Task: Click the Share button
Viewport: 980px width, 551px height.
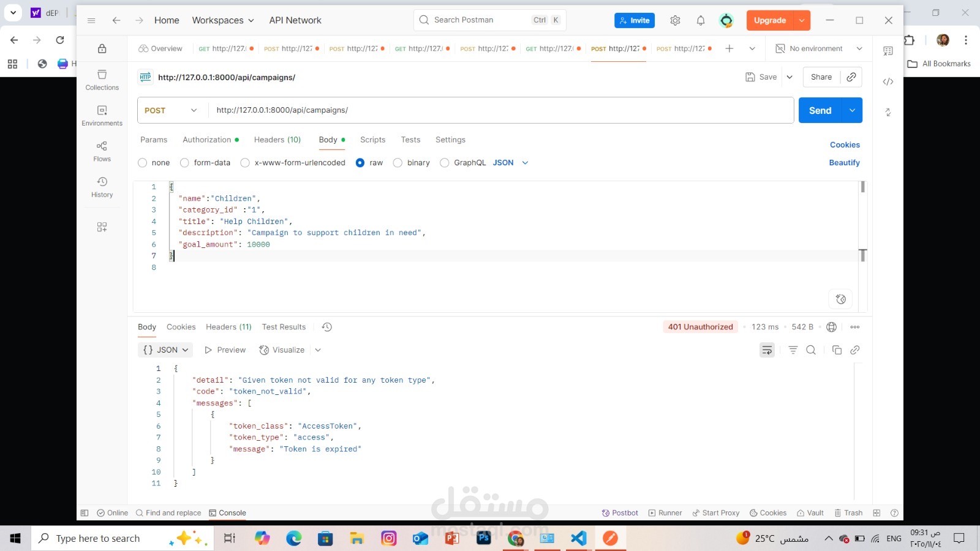Action: (821, 77)
